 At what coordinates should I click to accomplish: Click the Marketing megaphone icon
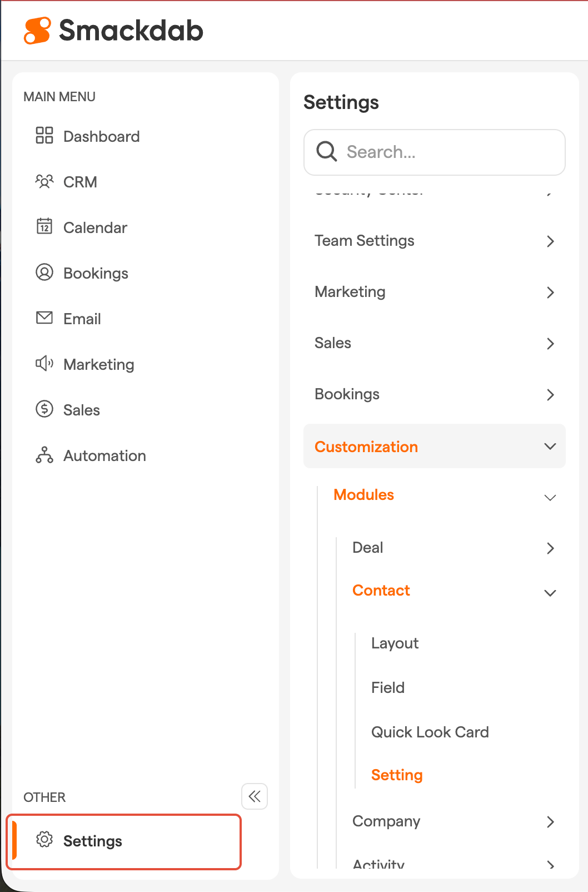(44, 364)
